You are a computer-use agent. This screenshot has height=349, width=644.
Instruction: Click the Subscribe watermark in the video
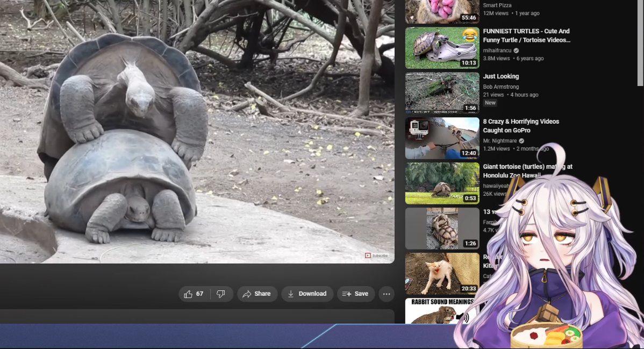[x=376, y=255]
